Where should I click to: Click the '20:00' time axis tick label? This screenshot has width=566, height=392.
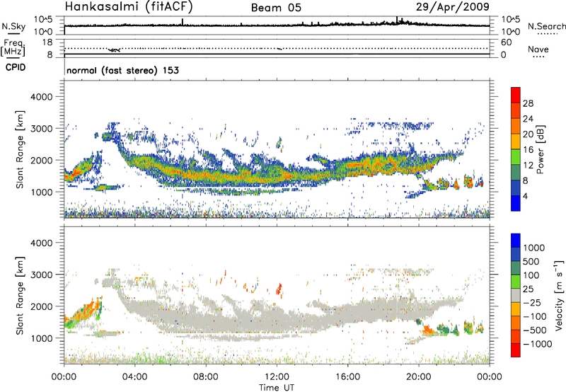(418, 377)
